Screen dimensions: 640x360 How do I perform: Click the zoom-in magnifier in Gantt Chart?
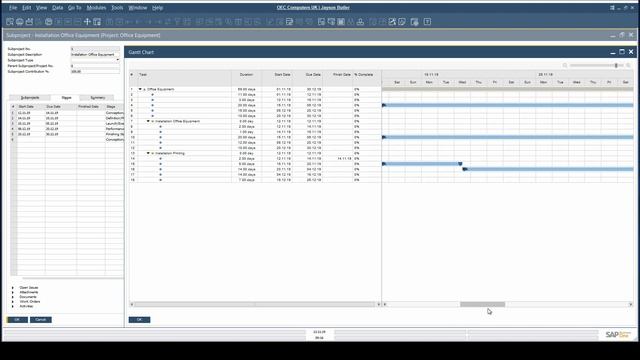tap(628, 65)
